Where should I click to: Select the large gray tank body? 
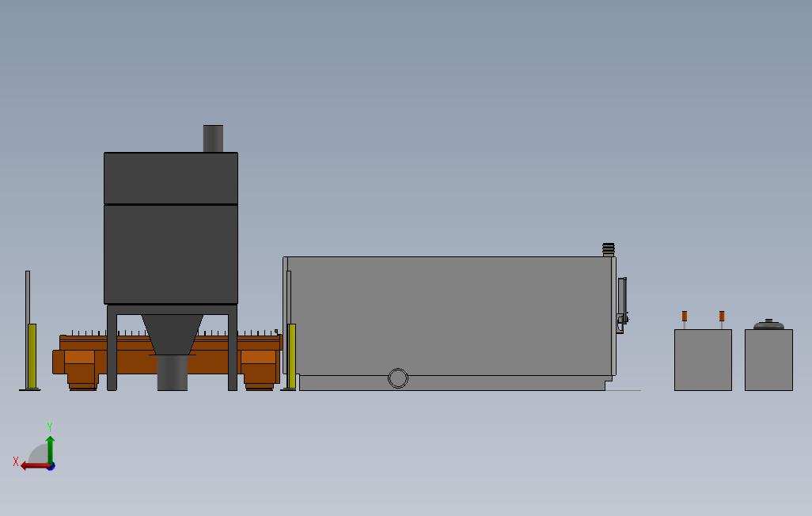[x=450, y=316]
